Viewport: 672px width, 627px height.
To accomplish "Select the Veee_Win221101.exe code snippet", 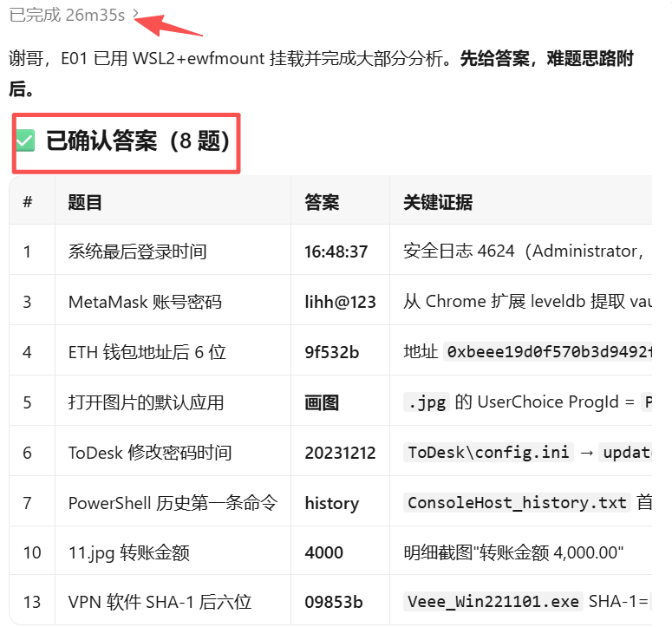I will click(493, 601).
